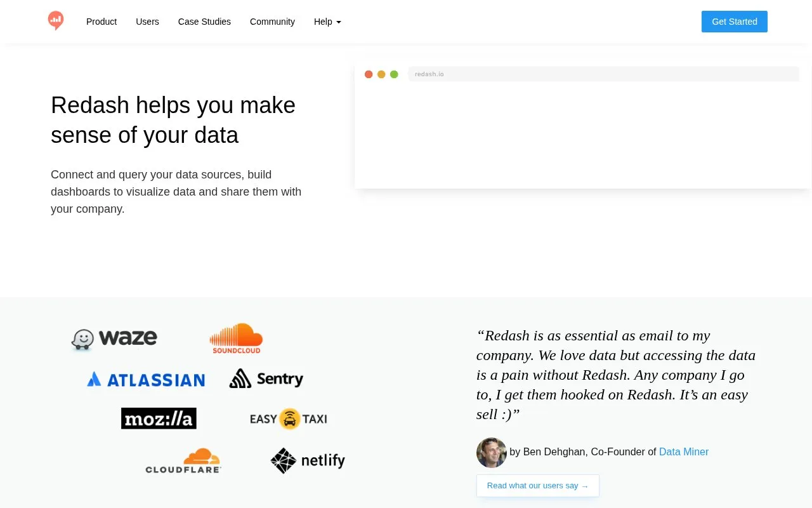
Task: Click the redash.io address bar mockup
Action: coord(603,74)
